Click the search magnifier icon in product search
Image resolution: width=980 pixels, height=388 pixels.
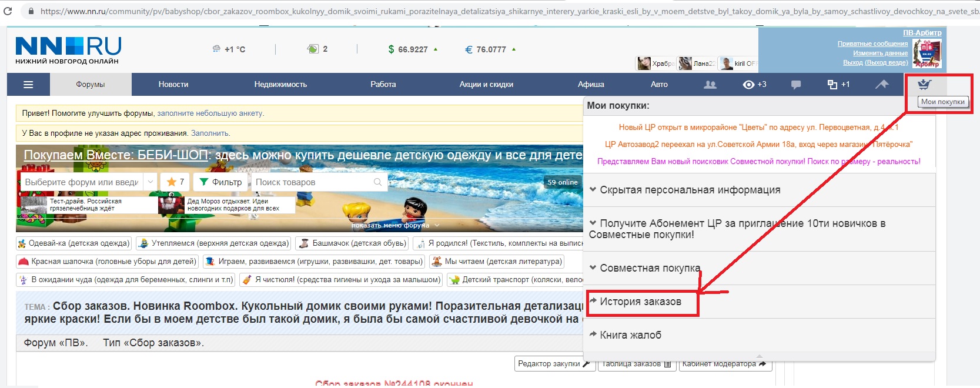(x=378, y=182)
